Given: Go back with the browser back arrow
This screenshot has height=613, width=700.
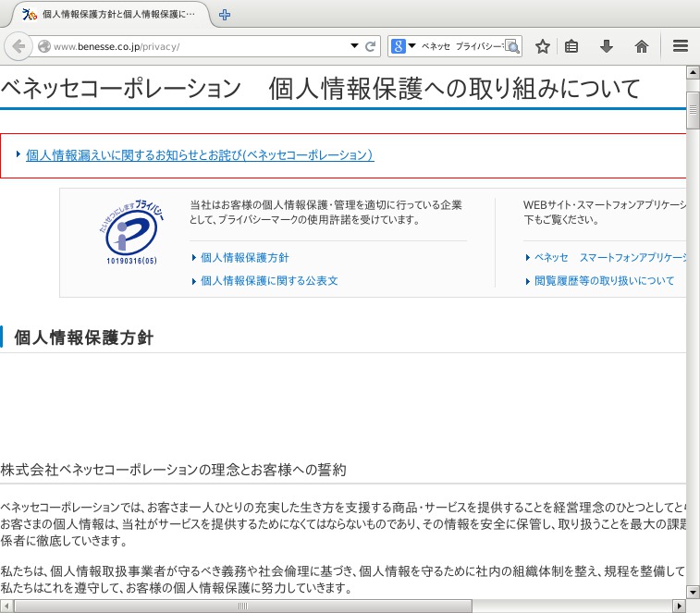Looking at the screenshot, I should 18,46.
